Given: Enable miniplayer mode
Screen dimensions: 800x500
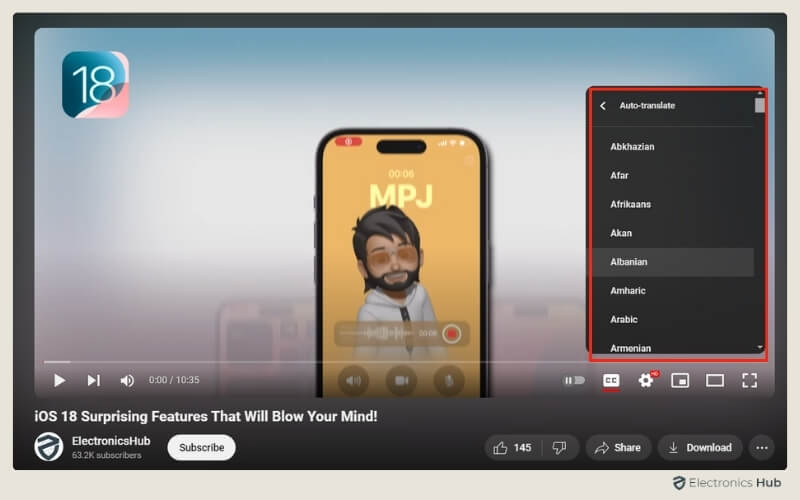Looking at the screenshot, I should click(680, 380).
